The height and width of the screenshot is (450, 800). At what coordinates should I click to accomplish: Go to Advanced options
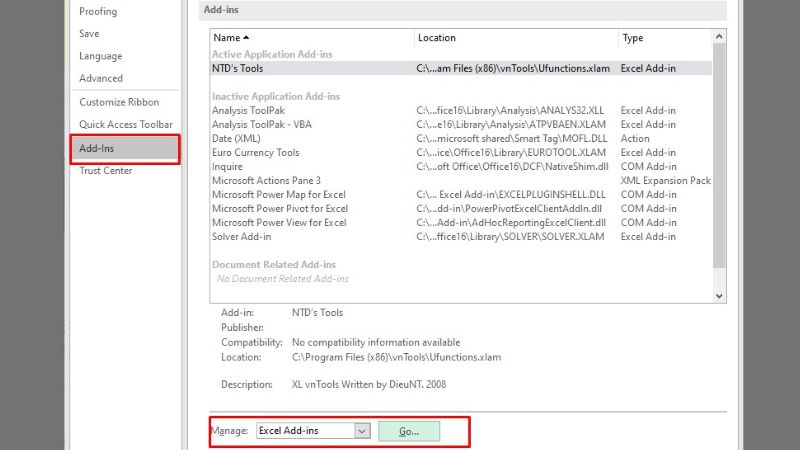101,78
